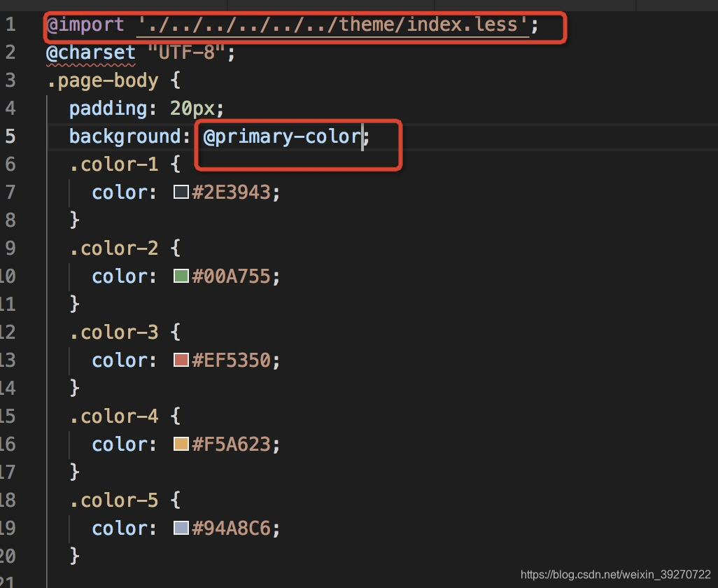Click the orange #F5A623 color swatch

181,444
